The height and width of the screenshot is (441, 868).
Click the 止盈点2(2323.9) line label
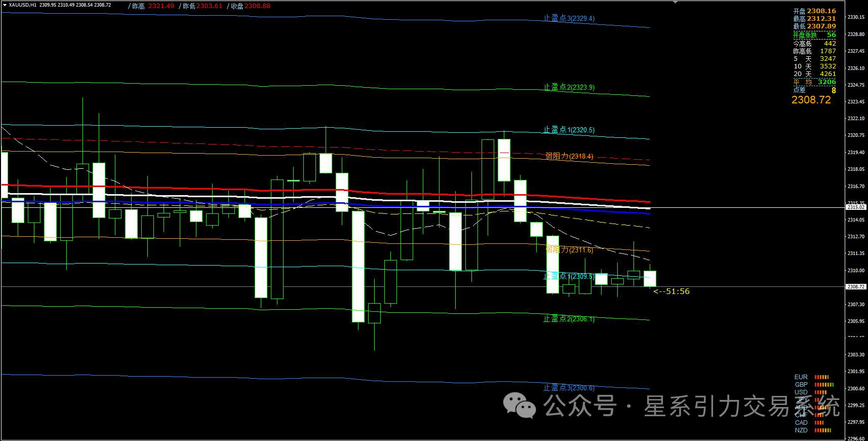(x=569, y=87)
